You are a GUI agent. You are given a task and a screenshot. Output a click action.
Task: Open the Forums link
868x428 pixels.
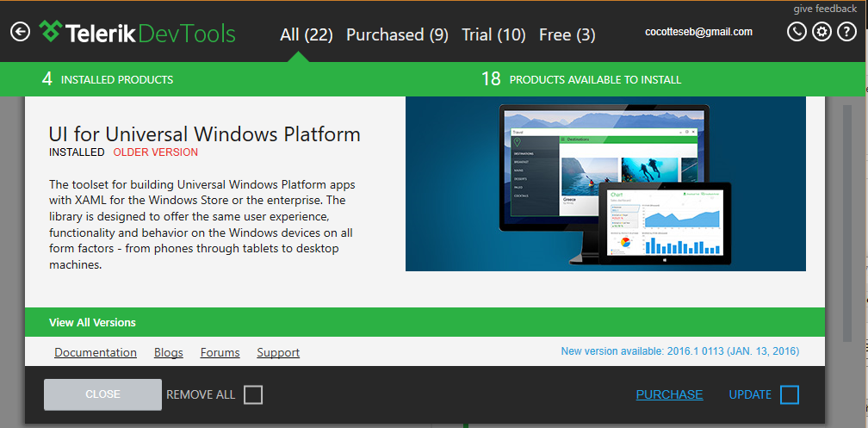point(220,353)
